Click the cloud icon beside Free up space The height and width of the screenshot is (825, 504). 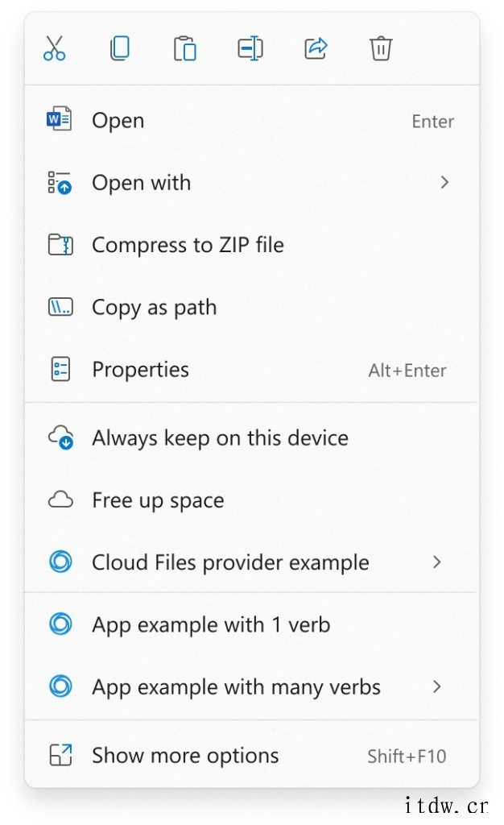click(60, 500)
